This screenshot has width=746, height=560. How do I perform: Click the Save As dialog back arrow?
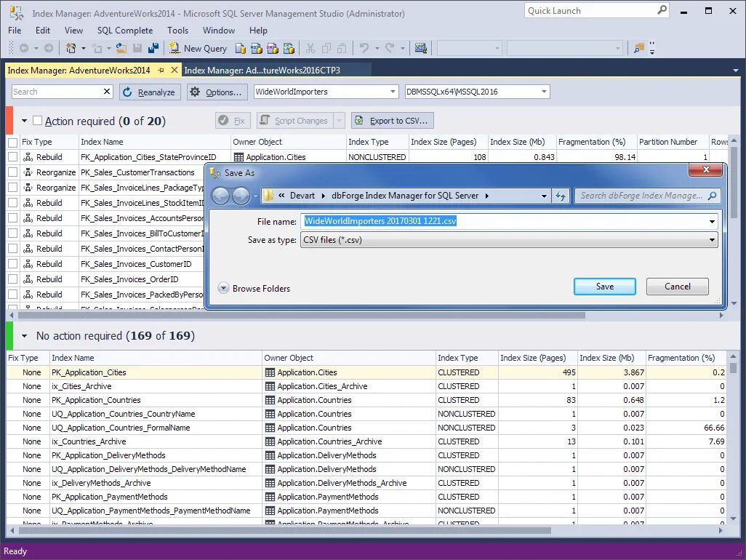coord(220,196)
